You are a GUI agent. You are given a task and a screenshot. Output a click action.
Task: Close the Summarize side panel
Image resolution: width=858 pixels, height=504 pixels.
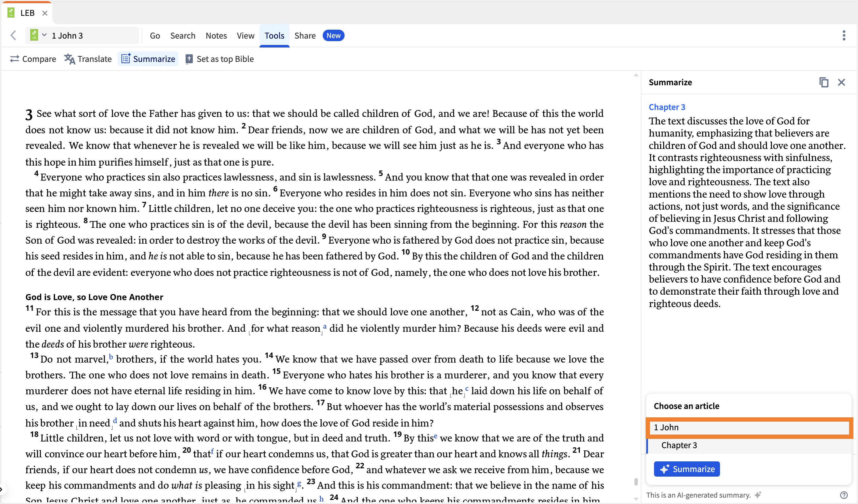pos(841,82)
